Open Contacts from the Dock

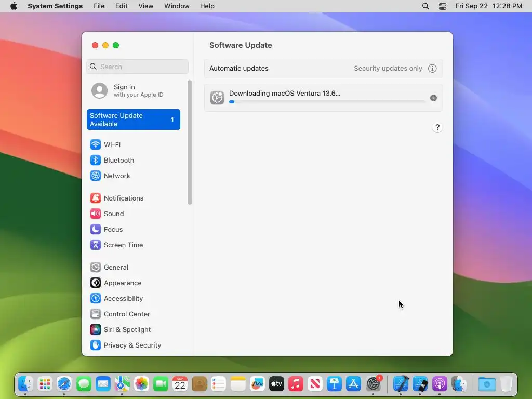(199, 384)
